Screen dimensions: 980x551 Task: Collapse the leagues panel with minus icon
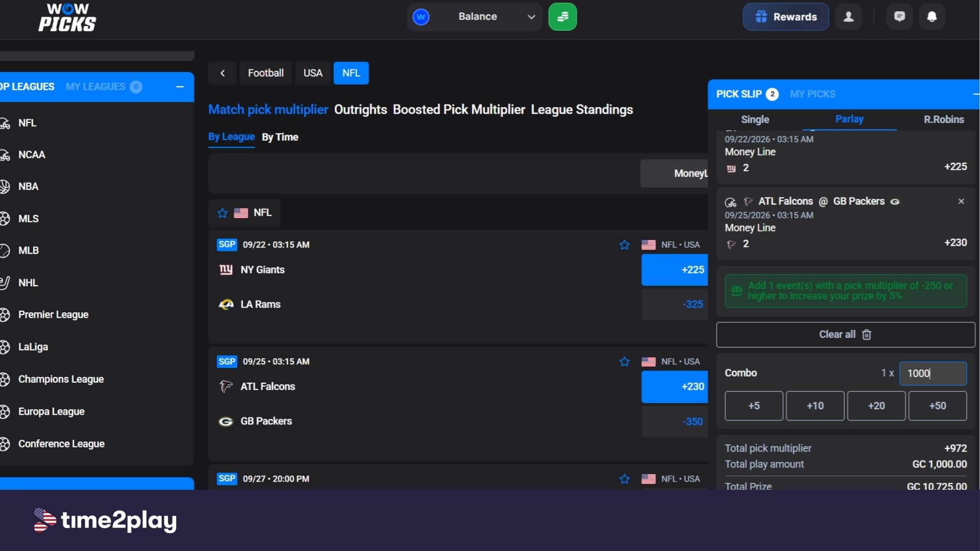click(x=180, y=87)
